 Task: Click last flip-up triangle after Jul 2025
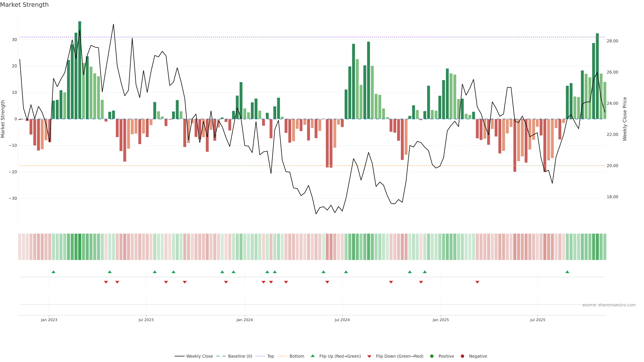[567, 272]
